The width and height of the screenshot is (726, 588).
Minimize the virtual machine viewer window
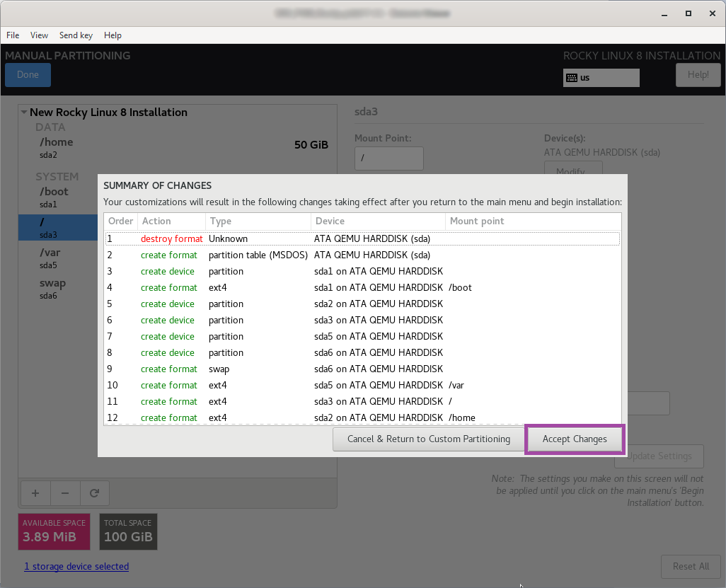[664, 14]
